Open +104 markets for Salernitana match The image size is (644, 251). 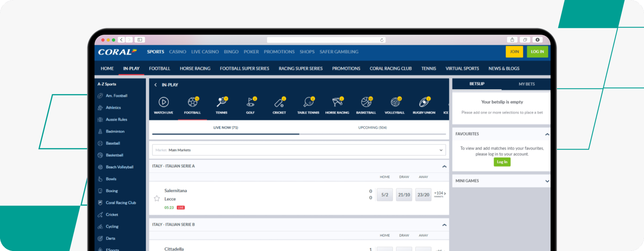[x=440, y=194]
